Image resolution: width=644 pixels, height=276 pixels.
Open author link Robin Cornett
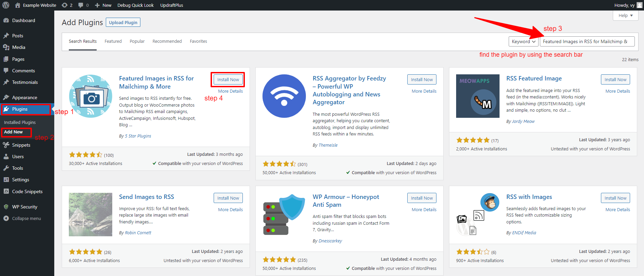pyautogui.click(x=138, y=233)
